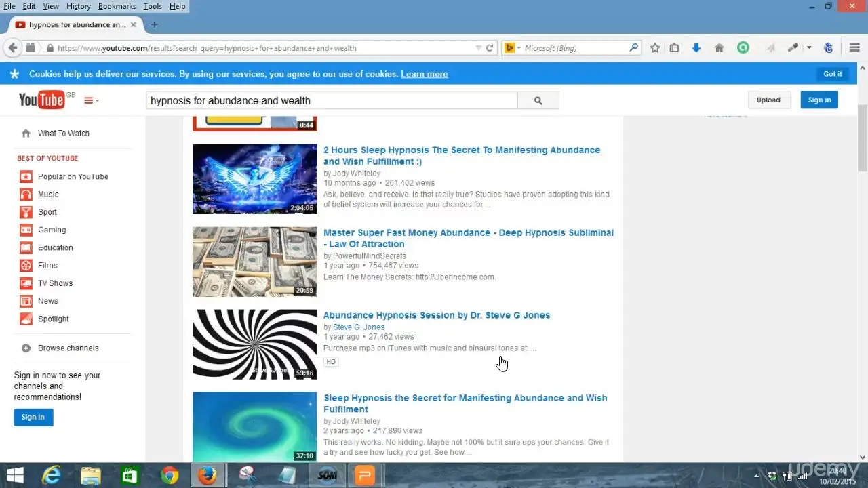This screenshot has height=488, width=868.
Task: Click the YouTube logo
Action: 42,100
